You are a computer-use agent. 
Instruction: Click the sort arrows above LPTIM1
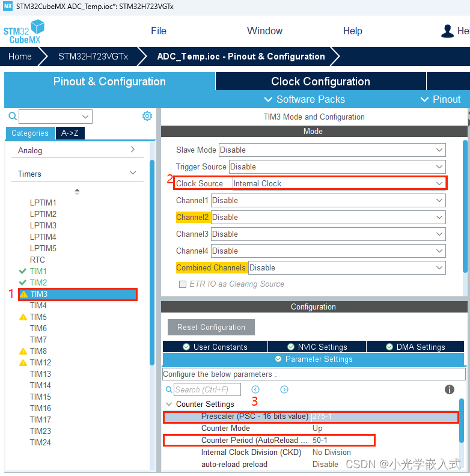click(x=77, y=192)
